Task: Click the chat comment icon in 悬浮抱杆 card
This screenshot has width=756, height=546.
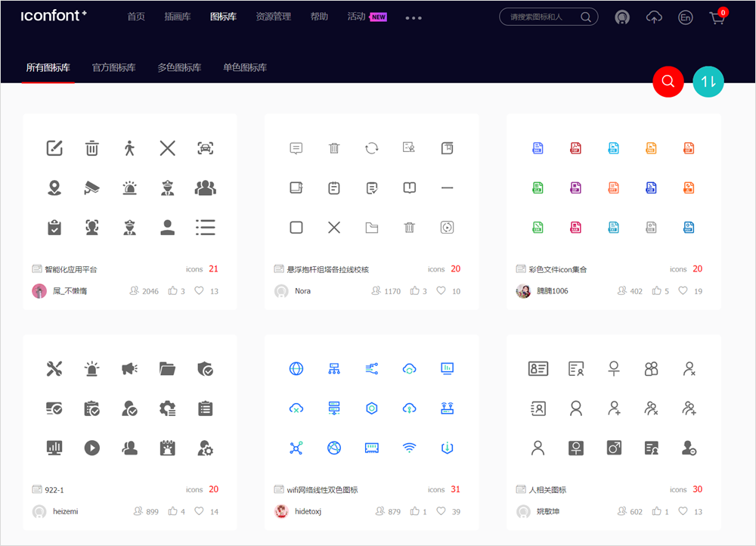Action: 296,148
